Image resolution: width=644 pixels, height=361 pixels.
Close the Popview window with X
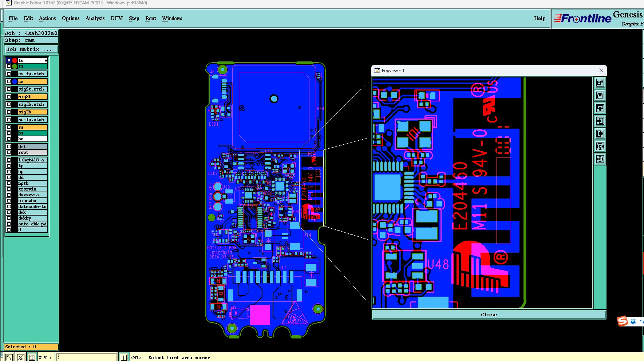601,70
